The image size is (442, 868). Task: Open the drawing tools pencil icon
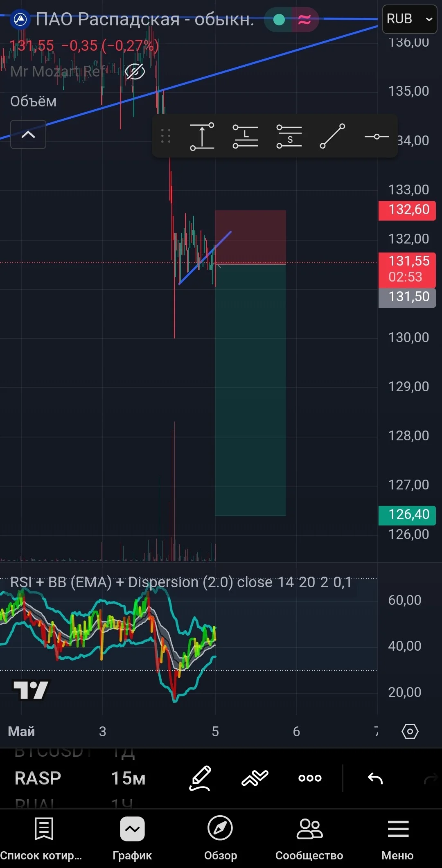click(x=201, y=778)
